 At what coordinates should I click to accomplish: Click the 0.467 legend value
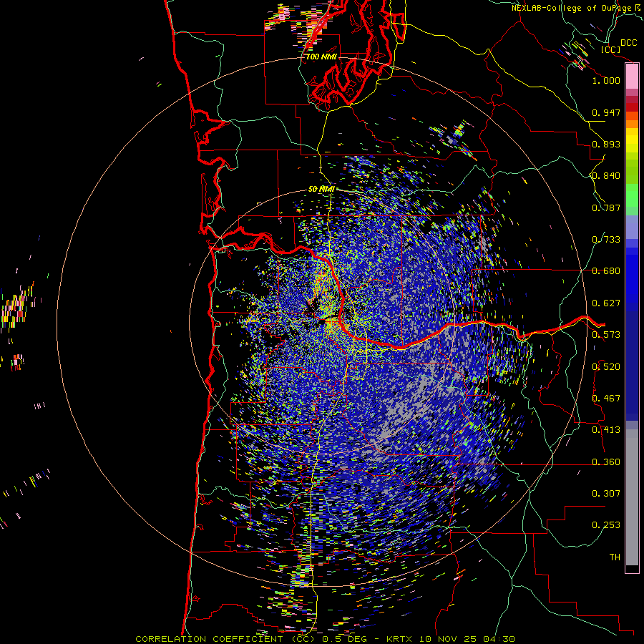click(606, 399)
